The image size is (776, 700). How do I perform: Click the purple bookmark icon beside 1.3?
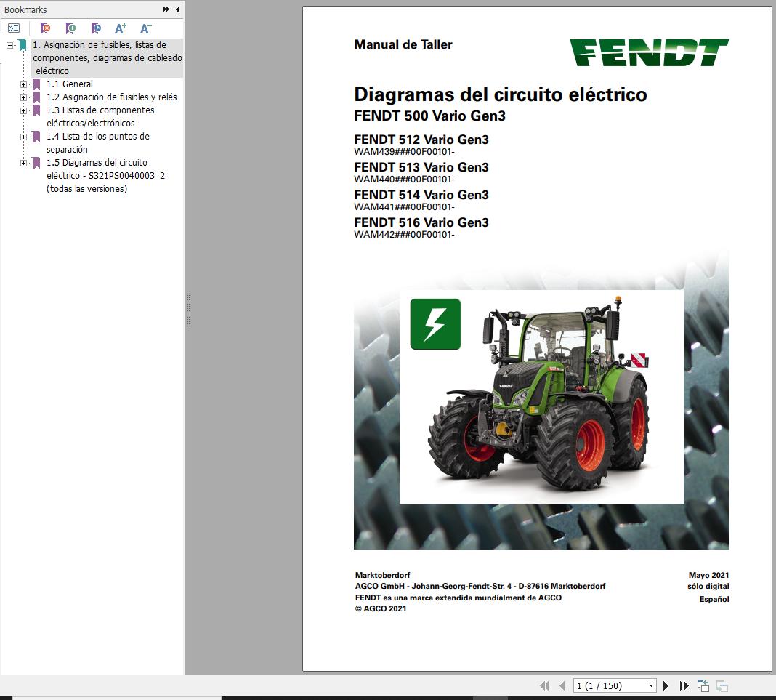(36, 110)
